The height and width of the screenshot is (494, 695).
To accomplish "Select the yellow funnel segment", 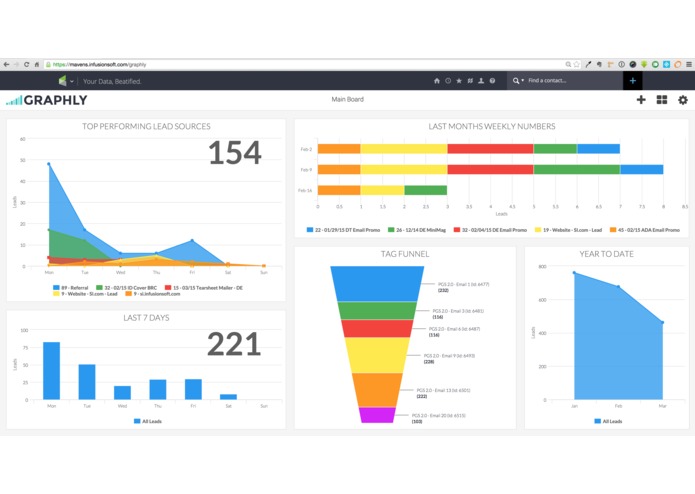I will (x=377, y=355).
